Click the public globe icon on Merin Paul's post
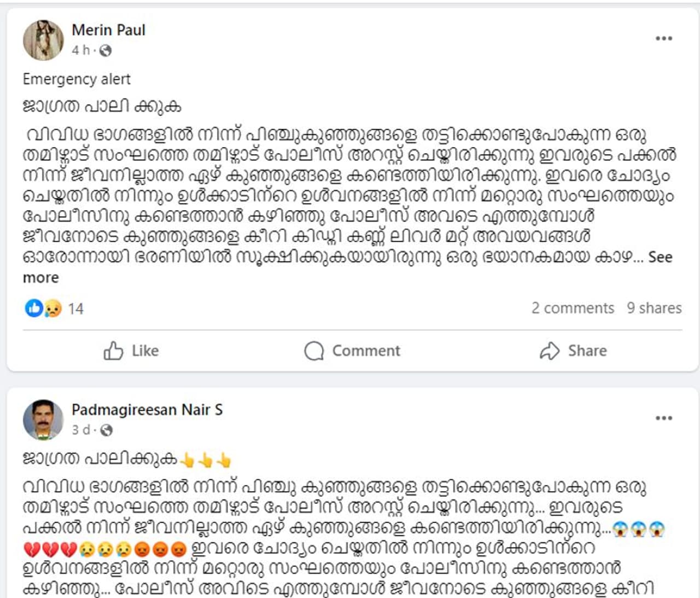The image size is (700, 598). point(106,51)
